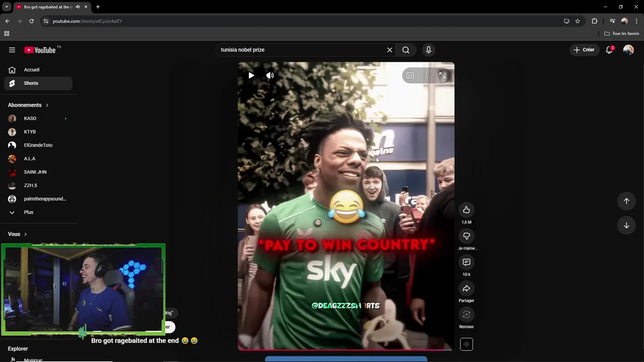This screenshot has height=362, width=644.
Task: Open Chrome extensions puzzle icon
Action: click(595, 21)
